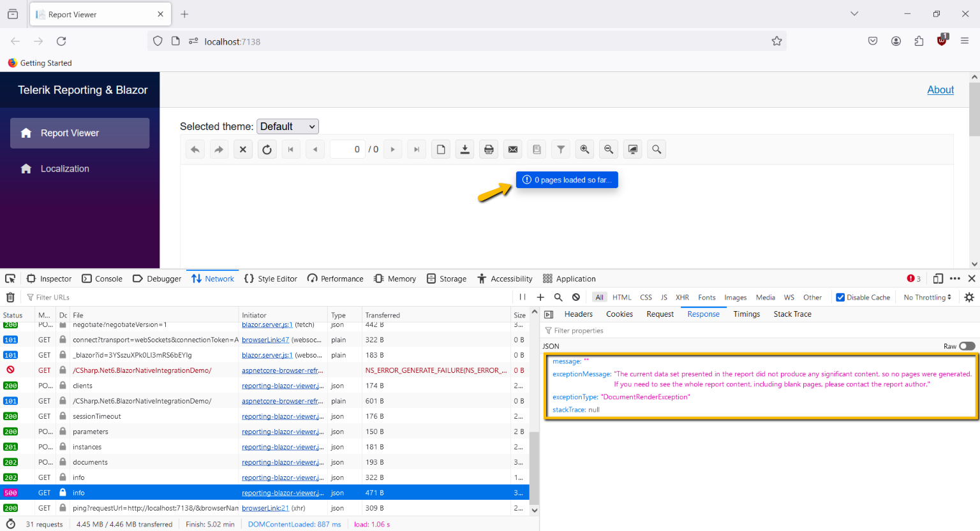Open devtools more options ellipsis menu

[954, 279]
